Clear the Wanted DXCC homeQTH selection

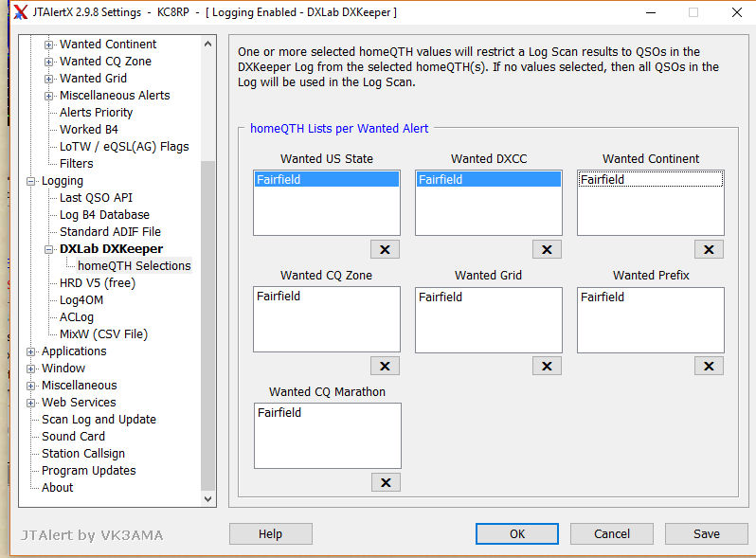pos(547,249)
